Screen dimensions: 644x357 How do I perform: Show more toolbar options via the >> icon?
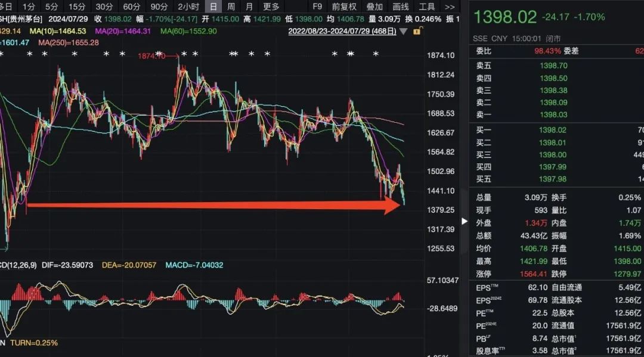tap(450, 7)
